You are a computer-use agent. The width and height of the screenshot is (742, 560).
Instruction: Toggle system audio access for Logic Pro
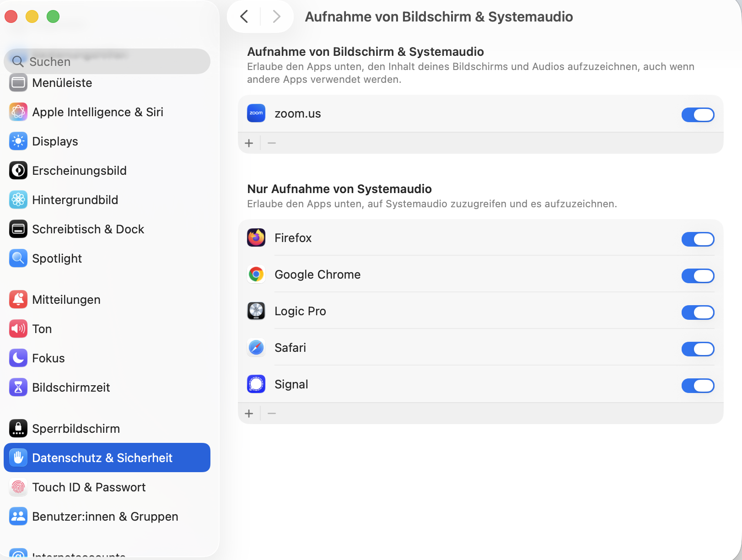(698, 312)
